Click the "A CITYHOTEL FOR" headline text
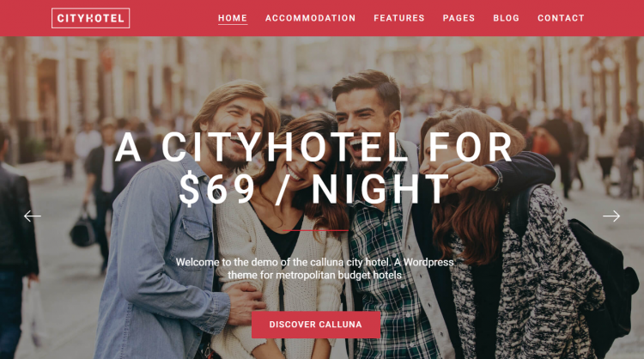 pyautogui.click(x=313, y=147)
